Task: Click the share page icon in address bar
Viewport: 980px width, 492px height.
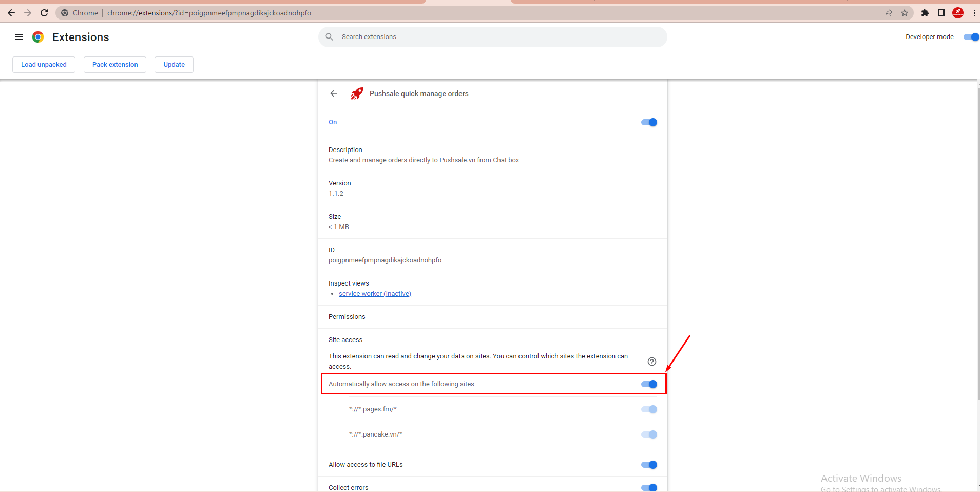Action: pos(888,13)
